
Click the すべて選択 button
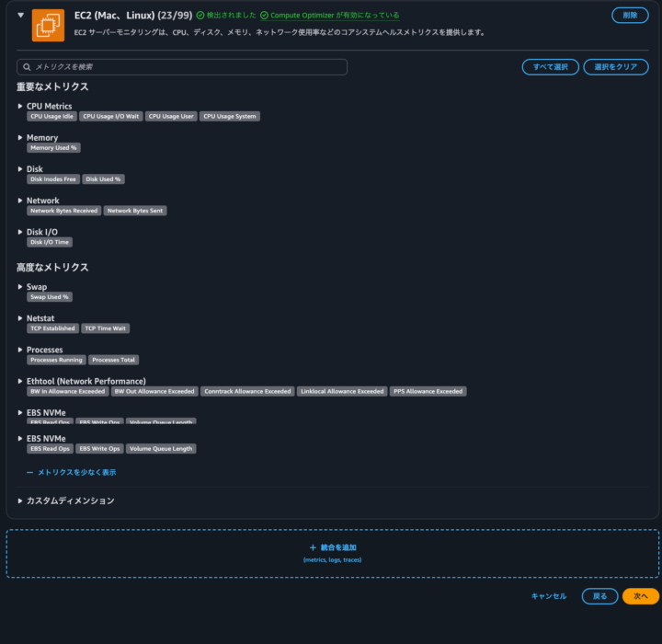point(551,67)
